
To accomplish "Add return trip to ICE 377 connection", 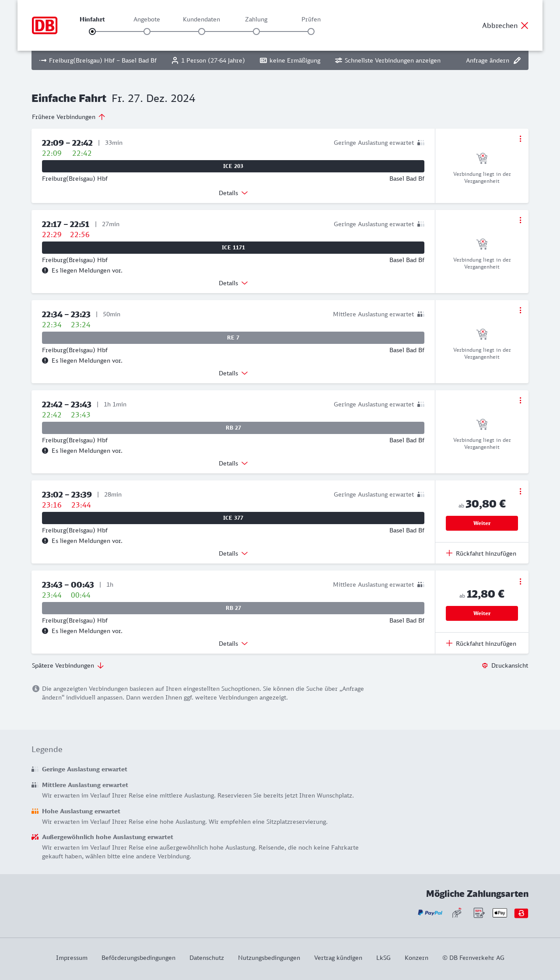I will (481, 553).
